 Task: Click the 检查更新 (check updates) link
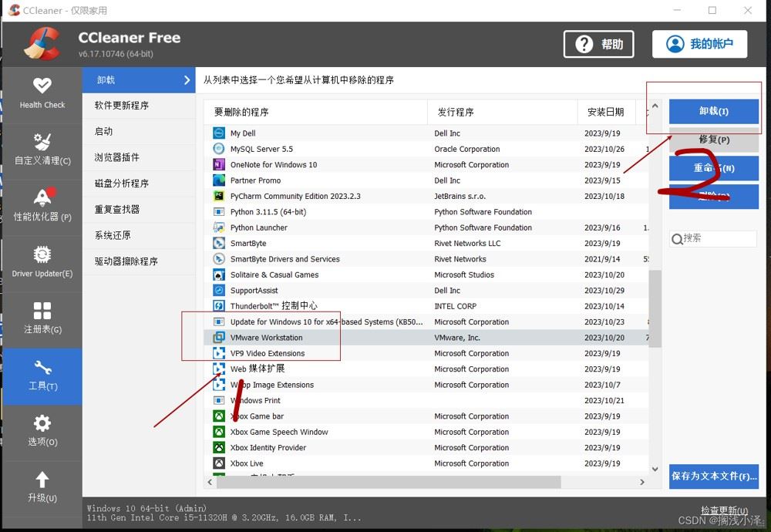pyautogui.click(x=724, y=510)
